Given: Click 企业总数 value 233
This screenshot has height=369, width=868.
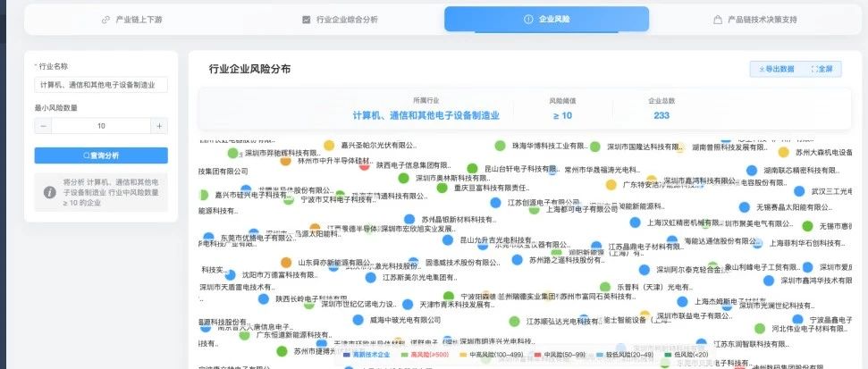Looking at the screenshot, I should pos(662,115).
